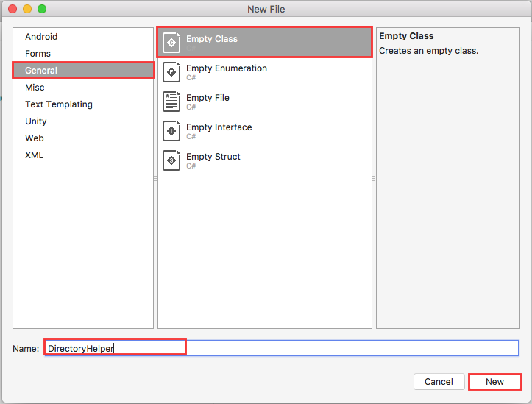Pick the Empty File document icon
This screenshot has width=532, height=404.
[x=171, y=102]
